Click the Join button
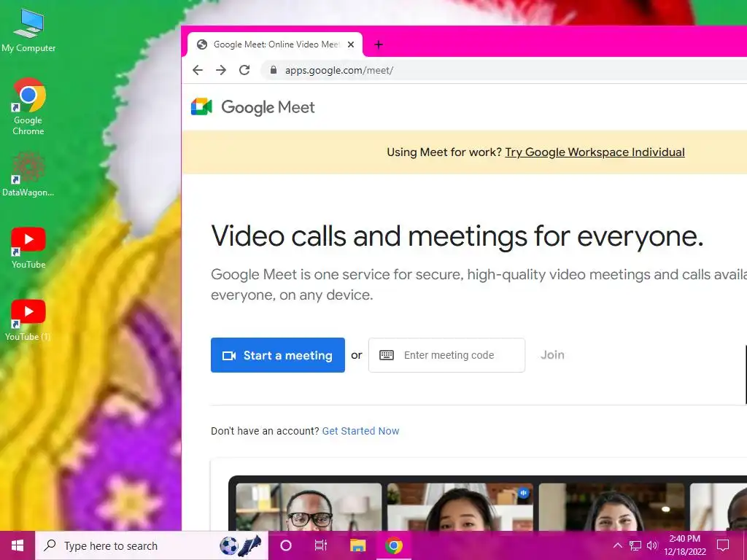This screenshot has height=560, width=747. (553, 355)
